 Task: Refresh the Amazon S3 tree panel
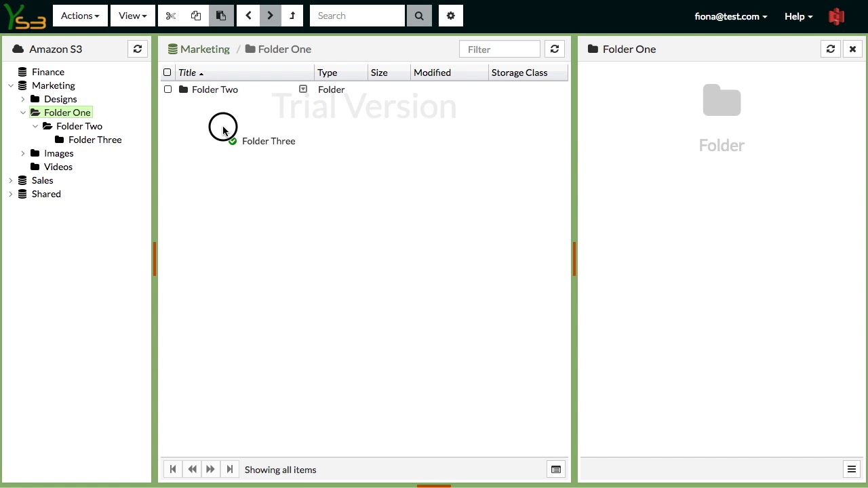138,49
